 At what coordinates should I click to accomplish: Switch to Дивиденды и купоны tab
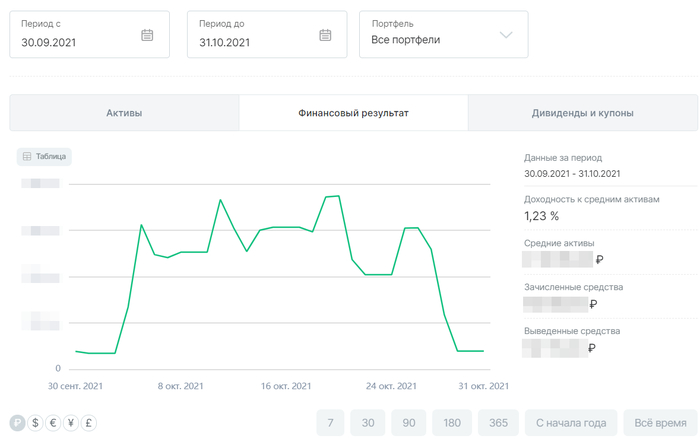(x=582, y=113)
